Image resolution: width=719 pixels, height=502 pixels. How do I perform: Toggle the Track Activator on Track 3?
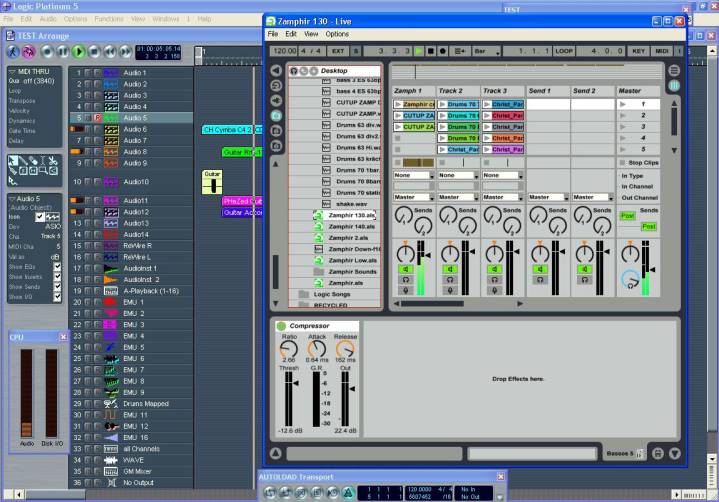(x=495, y=269)
